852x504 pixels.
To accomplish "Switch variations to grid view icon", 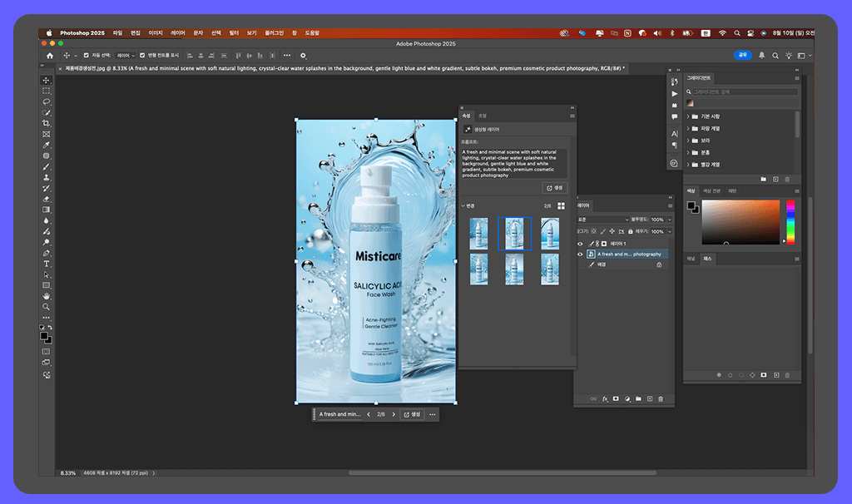I will [562, 205].
